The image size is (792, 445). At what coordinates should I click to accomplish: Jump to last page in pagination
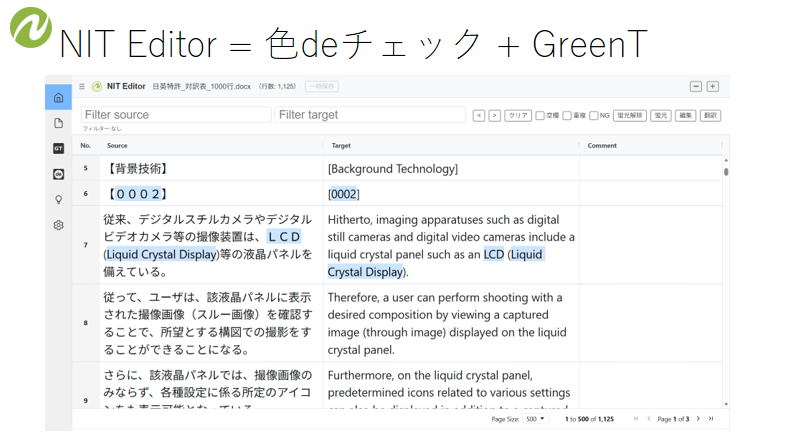coord(711,418)
